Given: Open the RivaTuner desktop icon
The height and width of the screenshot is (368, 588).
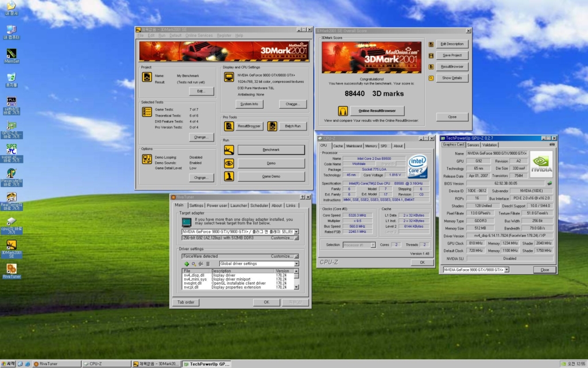Looking at the screenshot, I should click(x=11, y=271).
